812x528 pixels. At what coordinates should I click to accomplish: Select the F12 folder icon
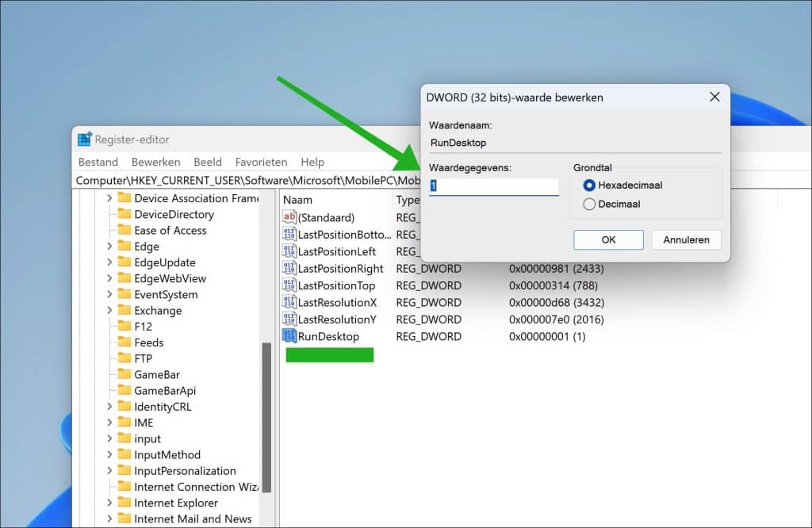(x=124, y=326)
